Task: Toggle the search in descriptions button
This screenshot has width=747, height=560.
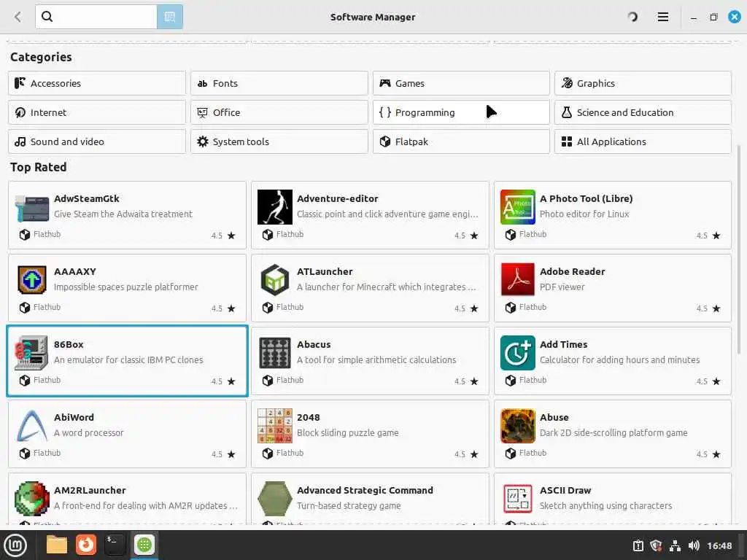Action: [170, 17]
